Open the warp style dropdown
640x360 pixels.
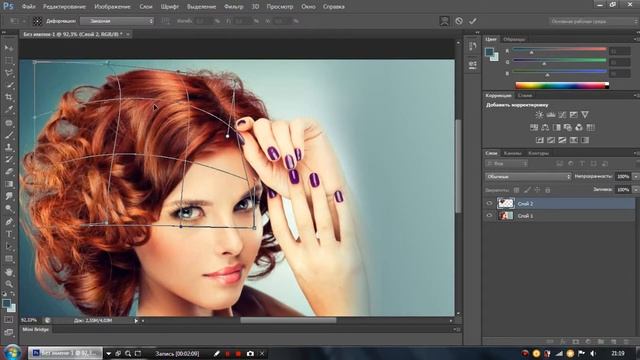[x=117, y=21]
